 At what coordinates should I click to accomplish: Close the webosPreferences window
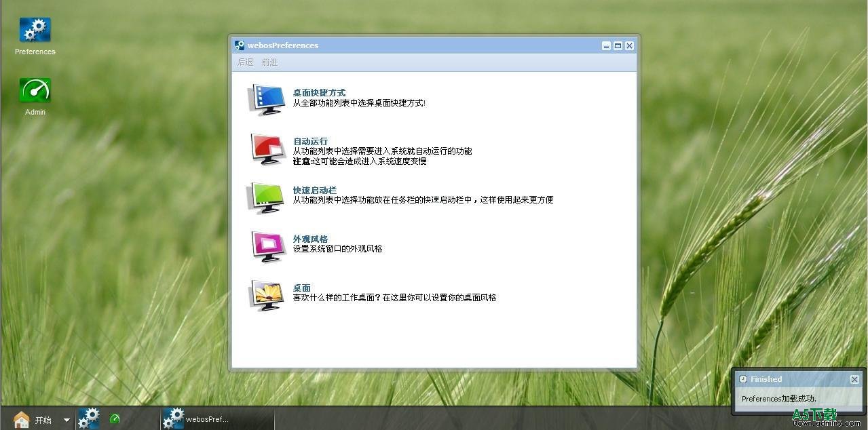pyautogui.click(x=629, y=46)
